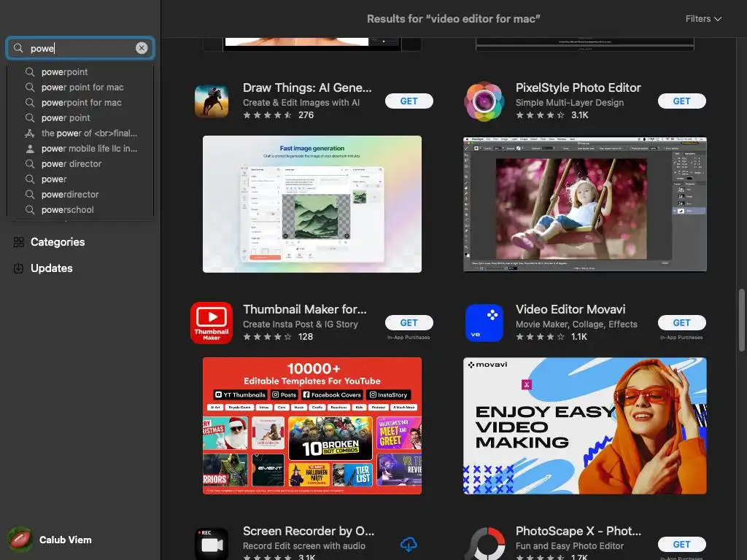
Task: Pick the "powerdirector" suggestion
Action: (80, 194)
